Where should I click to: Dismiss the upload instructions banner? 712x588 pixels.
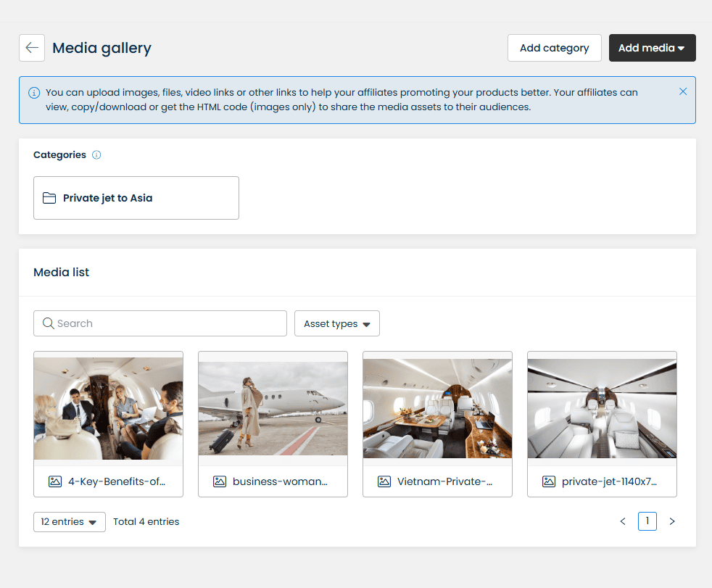[x=682, y=91]
